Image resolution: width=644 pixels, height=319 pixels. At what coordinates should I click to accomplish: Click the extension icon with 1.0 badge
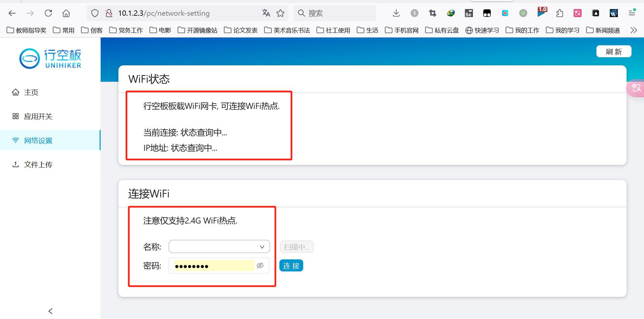(x=542, y=12)
